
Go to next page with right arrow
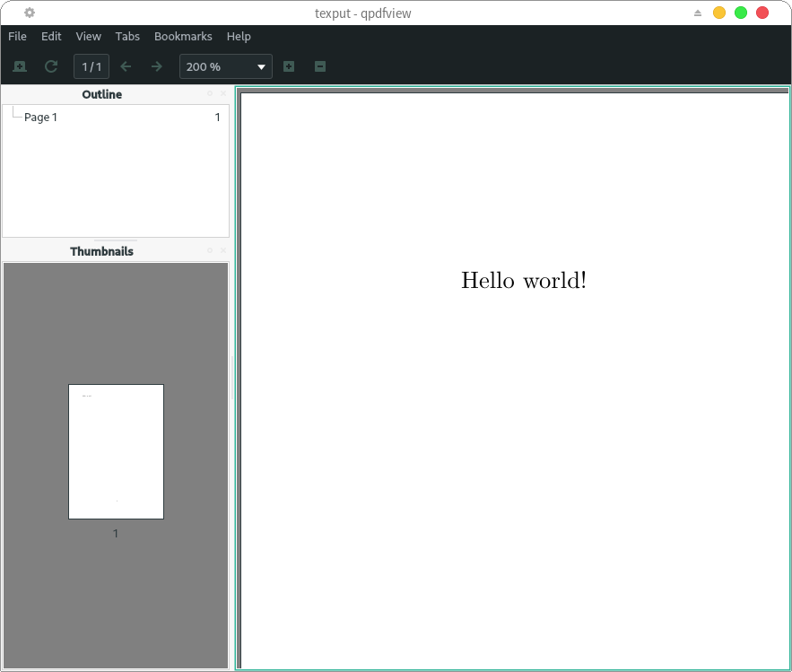157,66
